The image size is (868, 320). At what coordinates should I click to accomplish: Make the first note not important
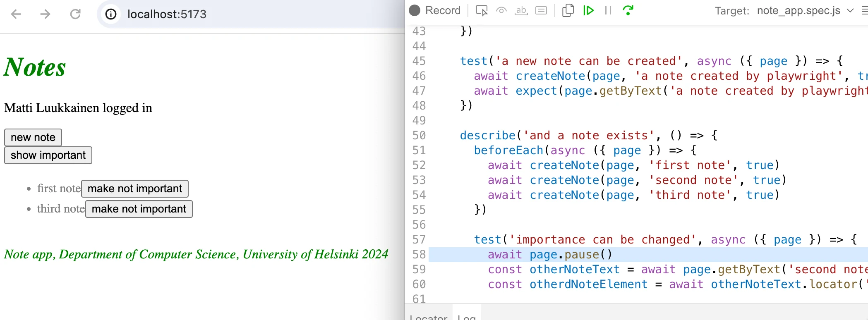coord(135,189)
